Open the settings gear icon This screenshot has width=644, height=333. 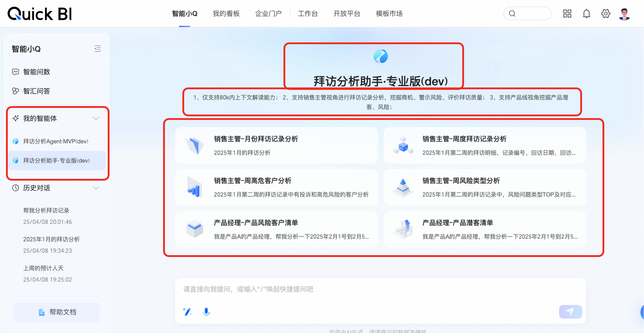605,13
